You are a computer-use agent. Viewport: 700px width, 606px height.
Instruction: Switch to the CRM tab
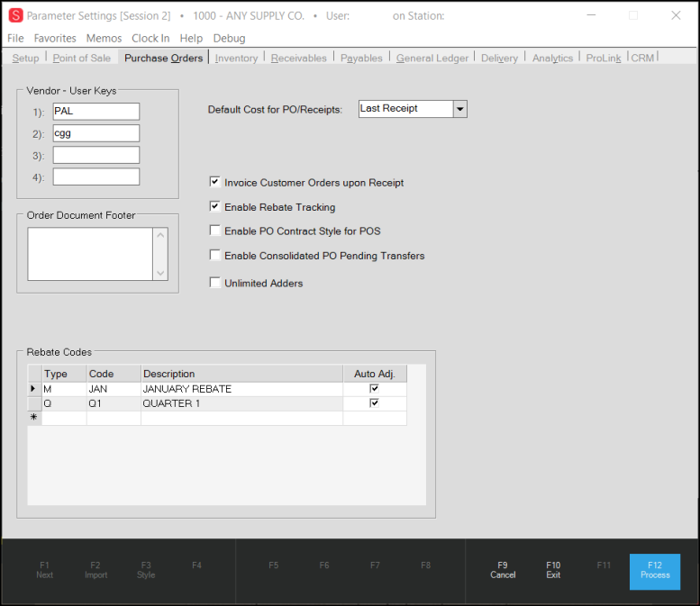tap(642, 58)
